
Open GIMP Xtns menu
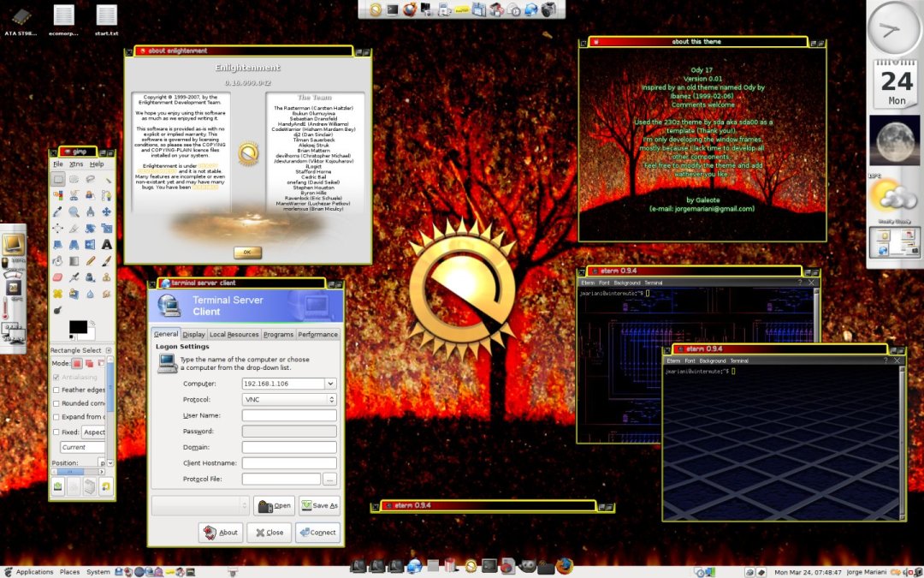(76, 164)
